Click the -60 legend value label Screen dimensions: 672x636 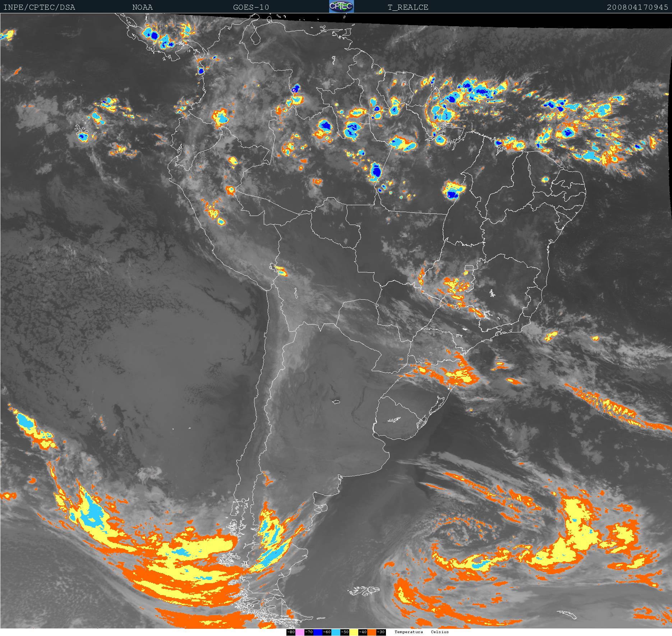click(327, 632)
